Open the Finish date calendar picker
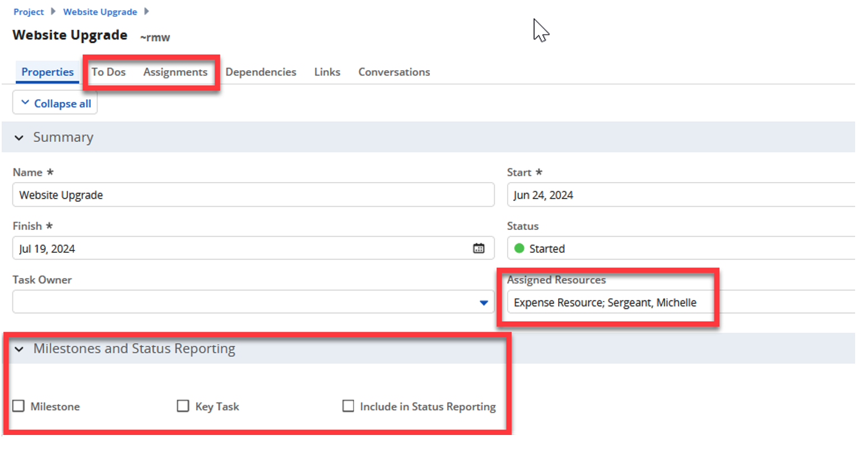868x449 pixels. point(479,248)
